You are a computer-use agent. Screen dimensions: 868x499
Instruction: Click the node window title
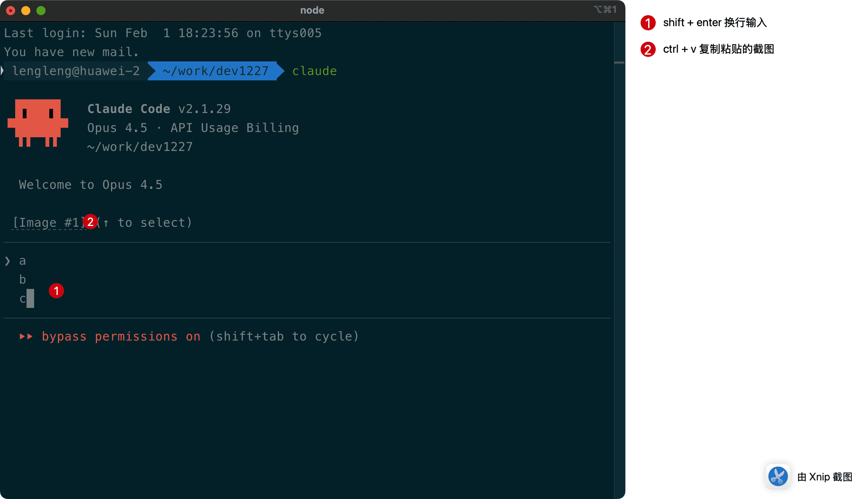[312, 10]
